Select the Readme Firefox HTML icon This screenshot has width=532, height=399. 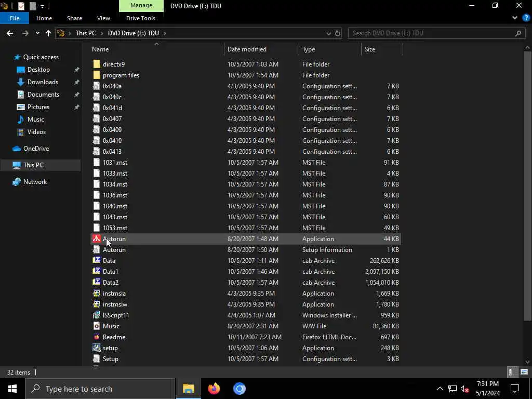tap(97, 337)
